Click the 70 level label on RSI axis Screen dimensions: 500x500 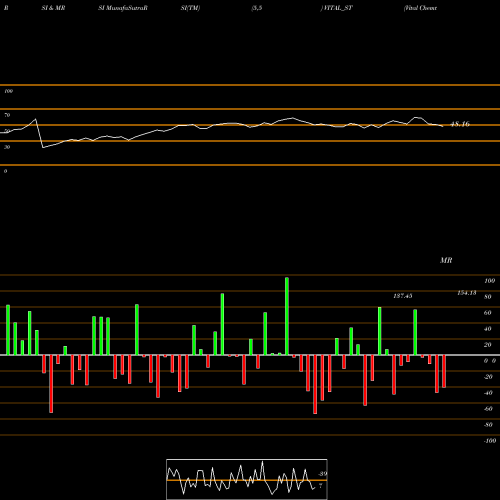[7, 115]
